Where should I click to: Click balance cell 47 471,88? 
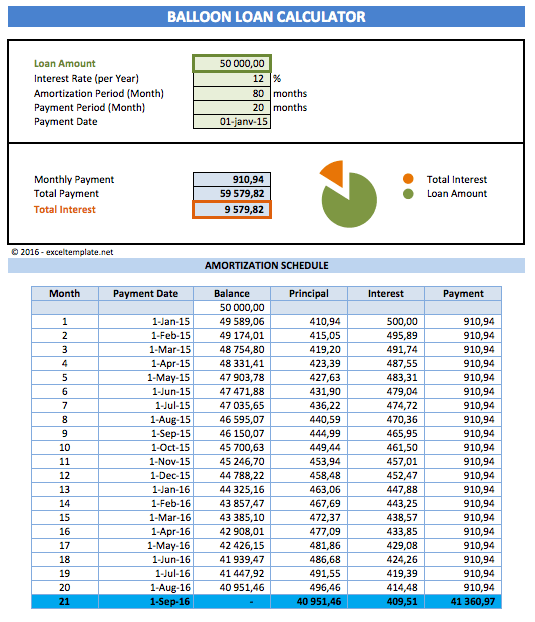pyautogui.click(x=232, y=392)
